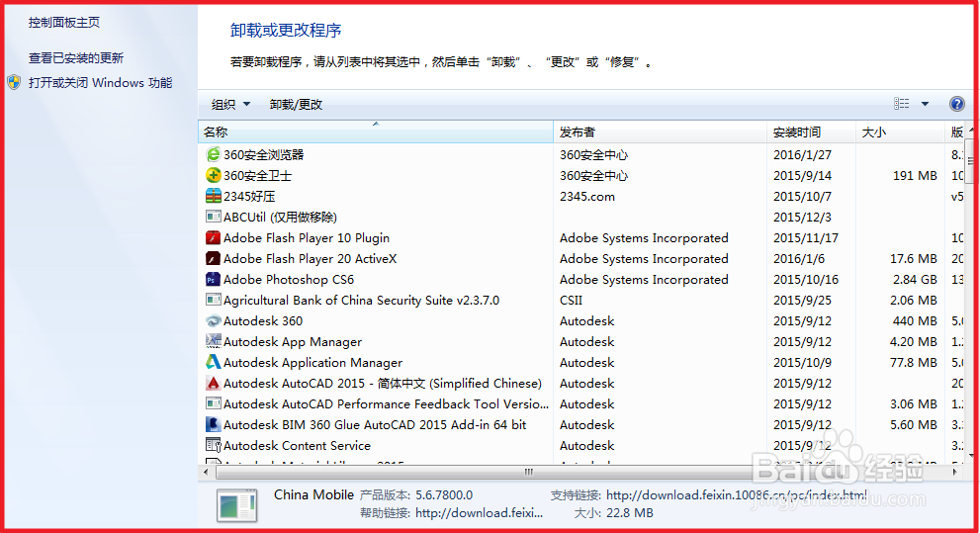Click the 360安全卫士 program icon
980x533 pixels.
[214, 175]
